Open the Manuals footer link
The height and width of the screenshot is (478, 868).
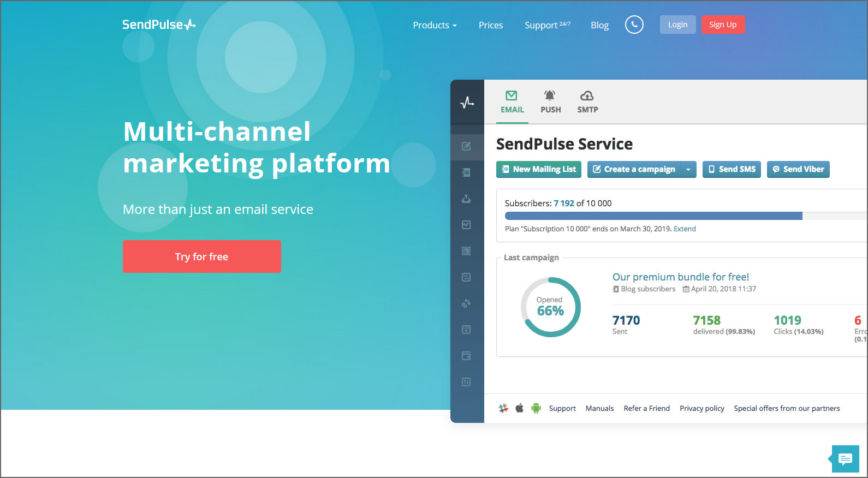[599, 408]
